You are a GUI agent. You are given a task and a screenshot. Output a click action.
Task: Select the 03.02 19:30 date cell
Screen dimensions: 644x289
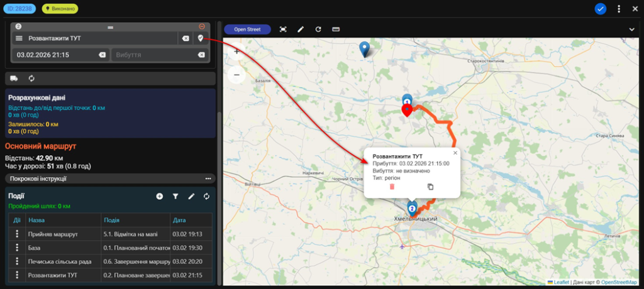191,248
